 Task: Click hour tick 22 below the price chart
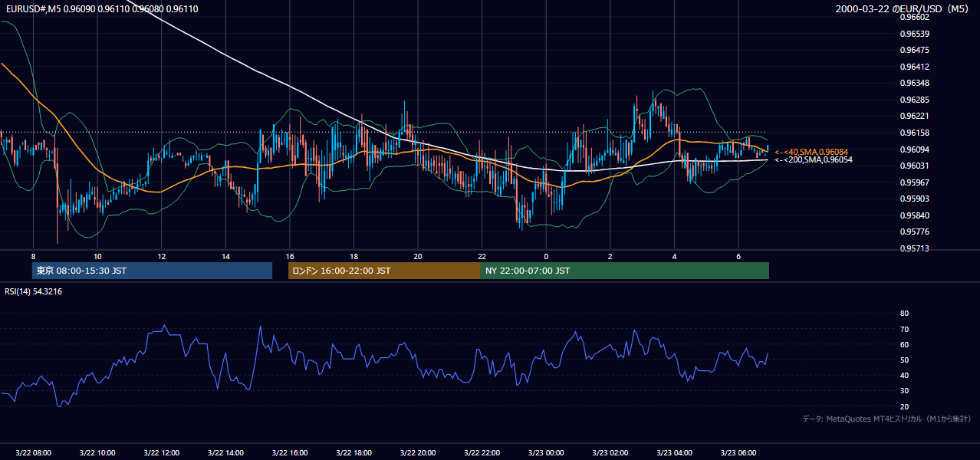tap(482, 256)
